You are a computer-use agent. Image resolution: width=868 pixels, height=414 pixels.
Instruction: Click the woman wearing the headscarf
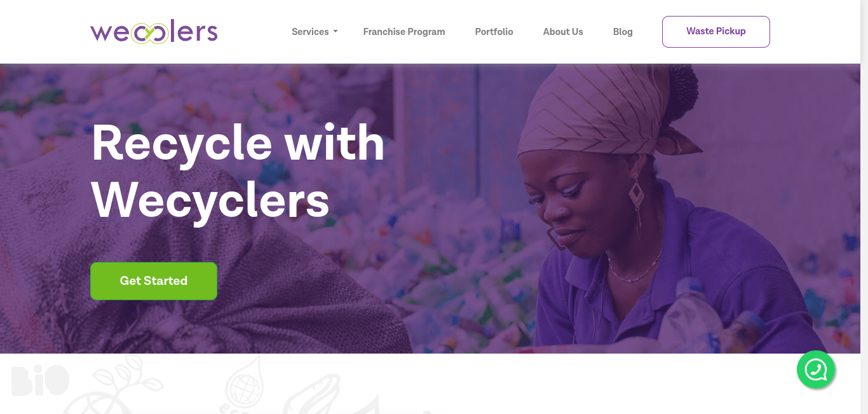642,210
